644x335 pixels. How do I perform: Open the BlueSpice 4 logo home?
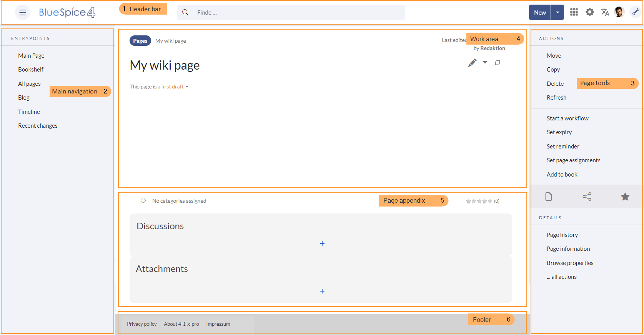pyautogui.click(x=67, y=12)
